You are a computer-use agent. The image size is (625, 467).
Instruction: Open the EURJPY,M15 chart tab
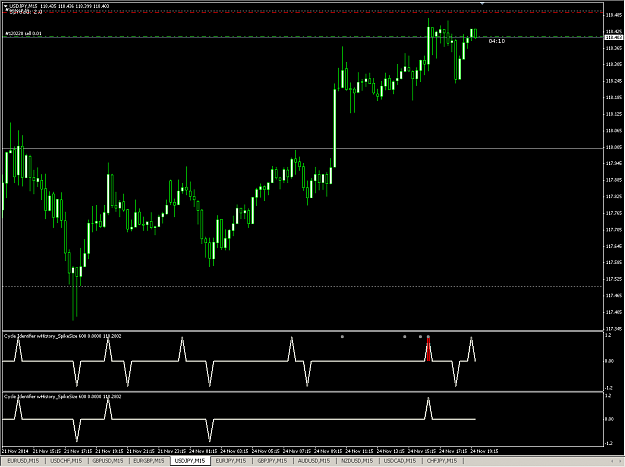[x=230, y=461]
